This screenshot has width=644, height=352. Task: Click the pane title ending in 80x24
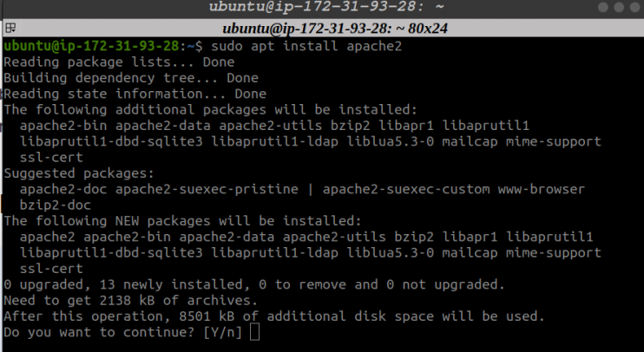click(x=335, y=29)
